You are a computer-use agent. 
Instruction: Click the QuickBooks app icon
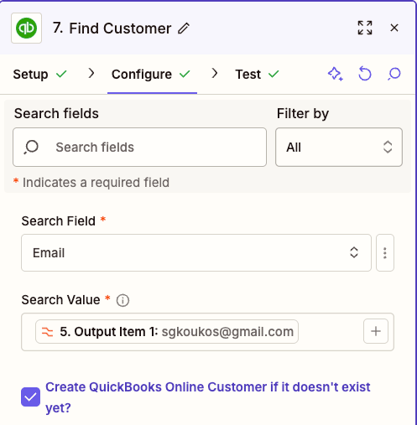coord(26,28)
